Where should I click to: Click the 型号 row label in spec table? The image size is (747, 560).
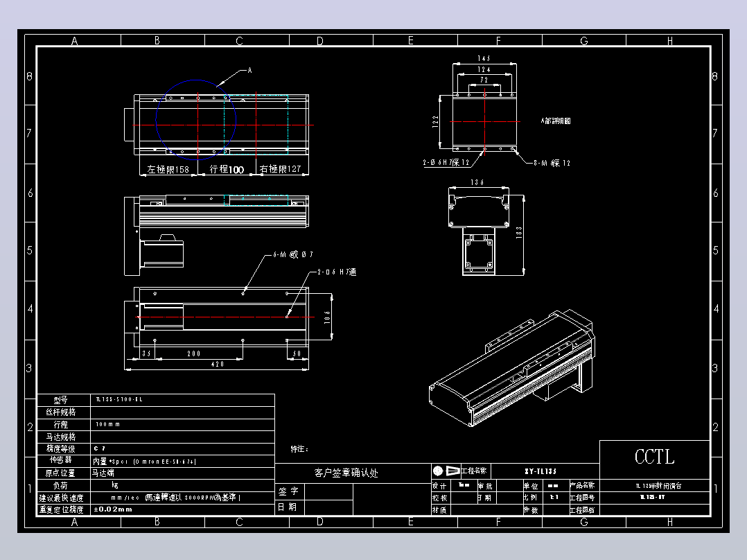(x=60, y=399)
